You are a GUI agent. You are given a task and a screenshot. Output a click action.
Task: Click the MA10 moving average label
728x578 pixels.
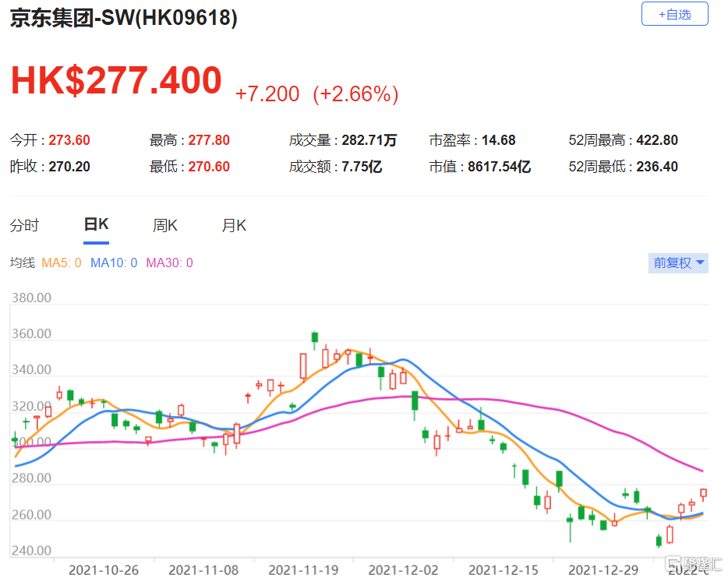[x=114, y=263]
